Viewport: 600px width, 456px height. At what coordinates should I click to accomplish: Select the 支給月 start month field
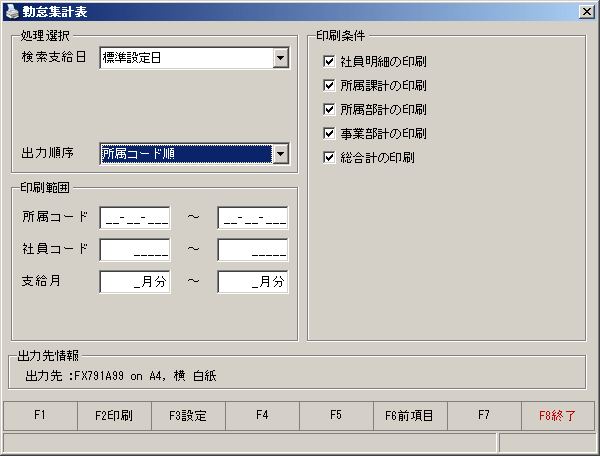tap(135, 282)
